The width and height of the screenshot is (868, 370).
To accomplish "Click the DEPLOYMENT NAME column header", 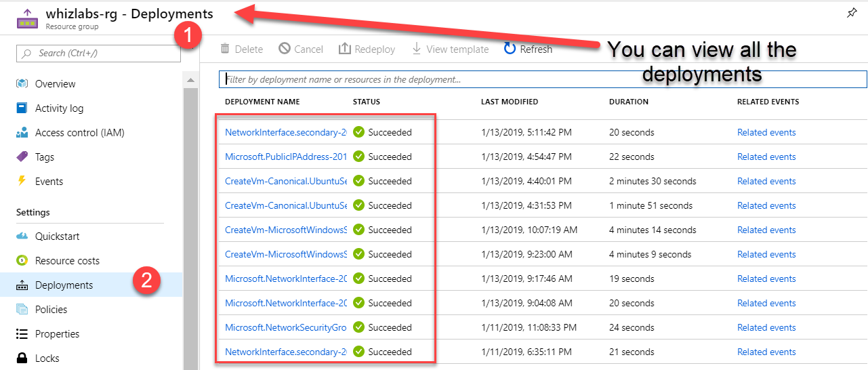I will [x=262, y=102].
